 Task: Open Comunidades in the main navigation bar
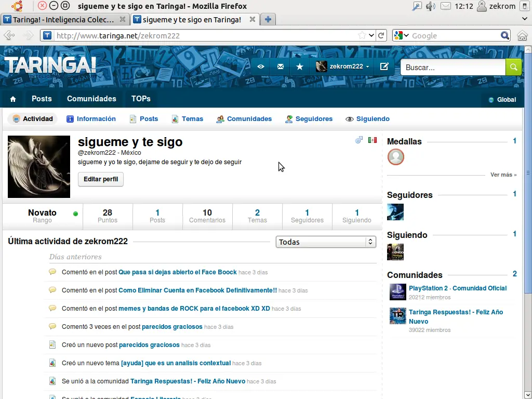[91, 99]
